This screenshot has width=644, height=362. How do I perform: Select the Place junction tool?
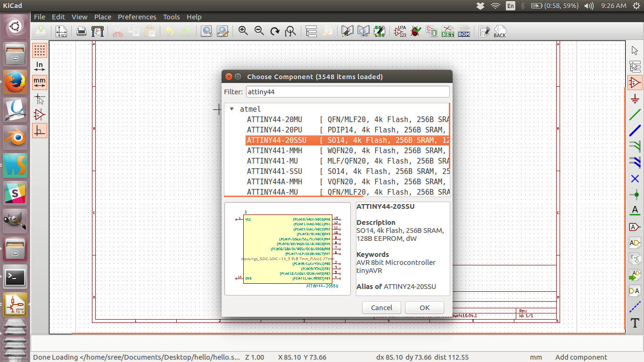[635, 195]
